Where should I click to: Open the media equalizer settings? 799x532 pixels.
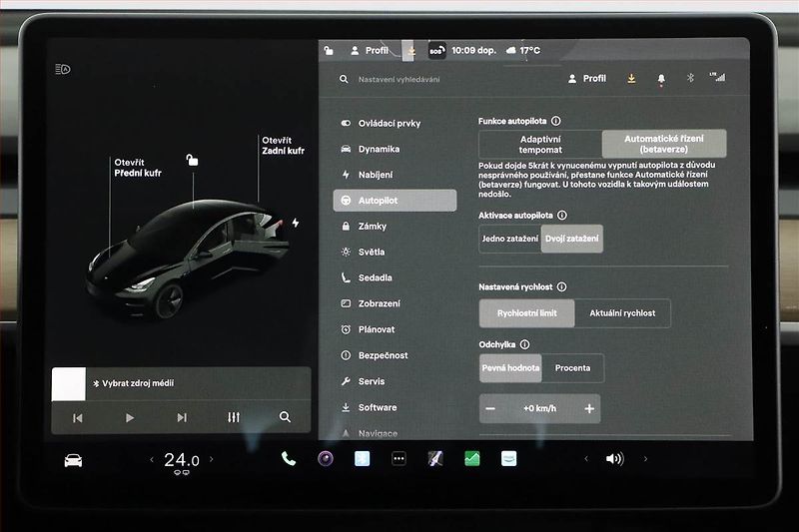click(x=234, y=417)
